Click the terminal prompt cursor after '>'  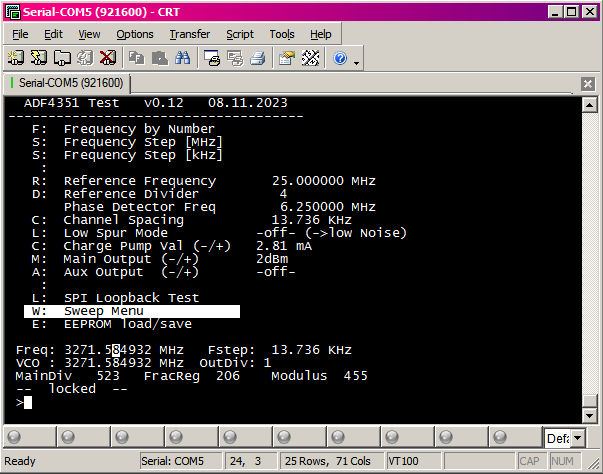pyautogui.click(x=28, y=402)
